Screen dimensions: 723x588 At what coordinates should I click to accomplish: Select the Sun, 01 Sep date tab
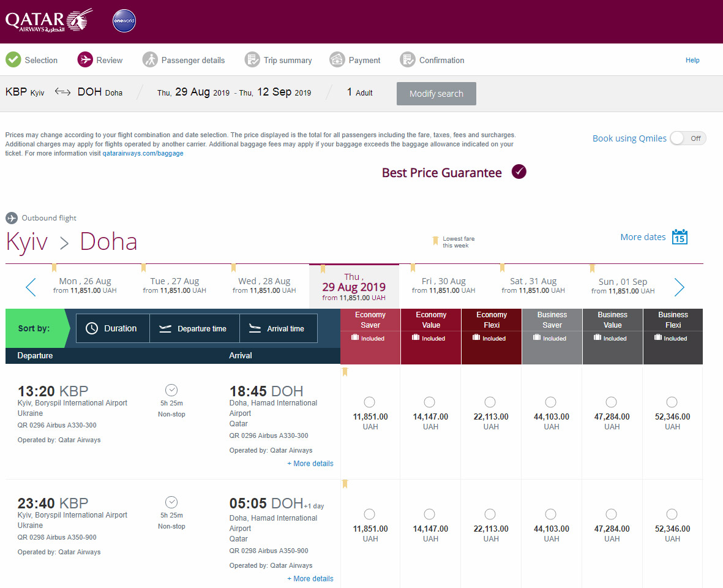623,286
